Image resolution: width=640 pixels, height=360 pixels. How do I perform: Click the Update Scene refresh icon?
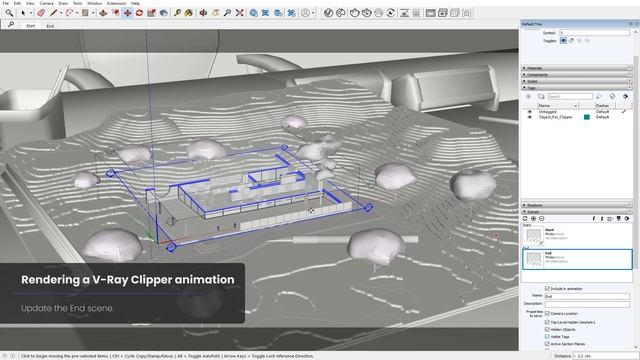pos(525,219)
